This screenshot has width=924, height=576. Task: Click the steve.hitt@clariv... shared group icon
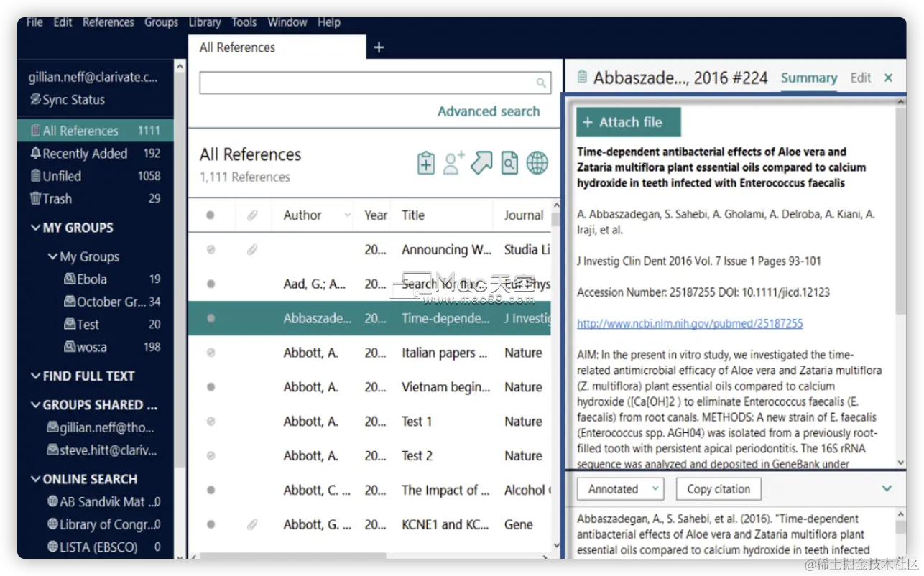(52, 450)
